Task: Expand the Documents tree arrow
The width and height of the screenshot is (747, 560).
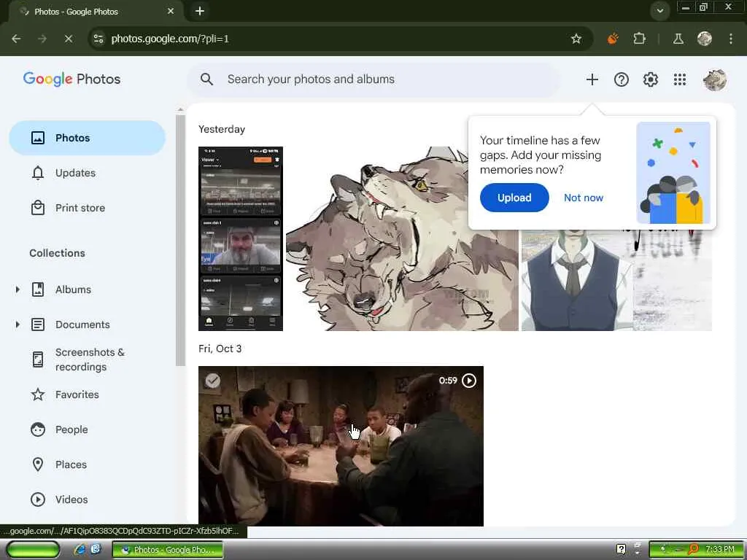Action: point(18,324)
